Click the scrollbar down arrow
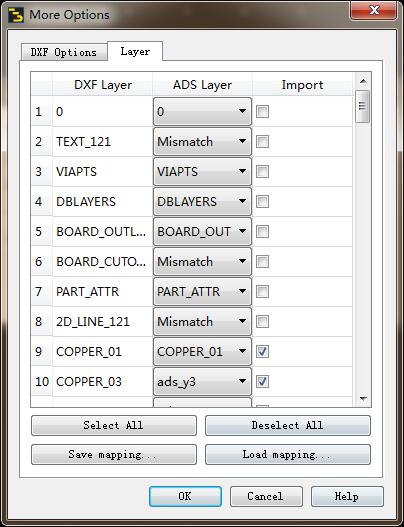 [363, 399]
